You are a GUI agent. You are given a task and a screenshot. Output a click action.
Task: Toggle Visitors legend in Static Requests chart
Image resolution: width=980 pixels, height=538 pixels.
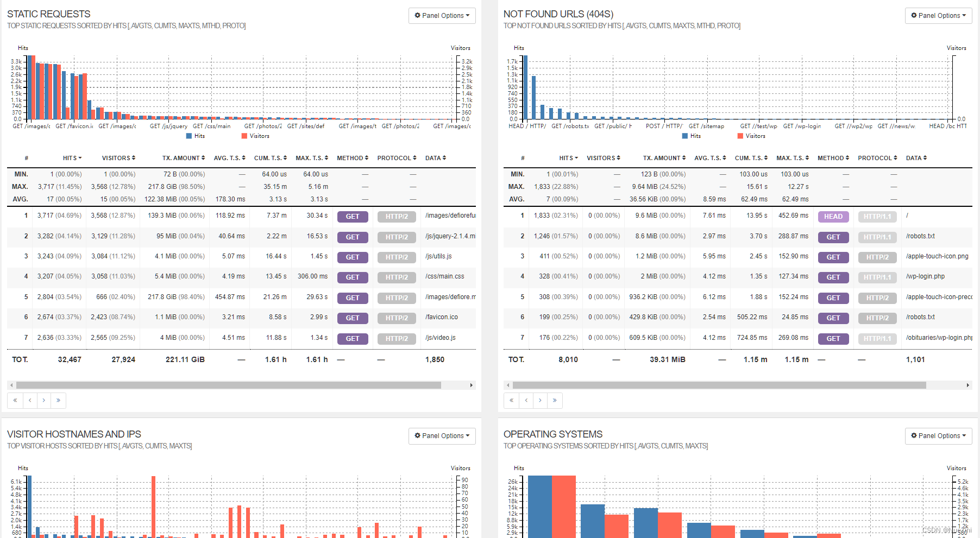click(x=255, y=136)
